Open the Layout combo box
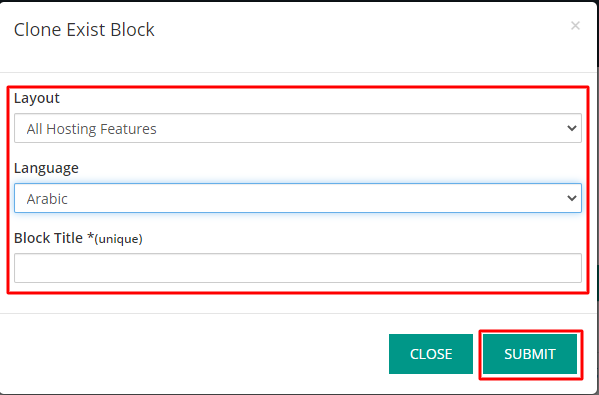 pos(298,128)
